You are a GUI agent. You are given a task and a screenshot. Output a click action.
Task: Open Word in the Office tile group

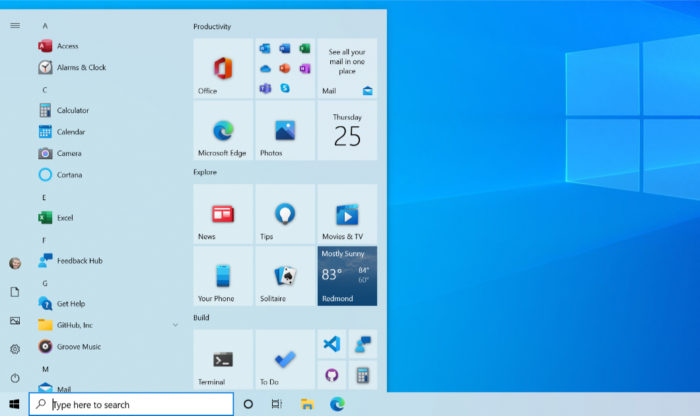(x=285, y=48)
